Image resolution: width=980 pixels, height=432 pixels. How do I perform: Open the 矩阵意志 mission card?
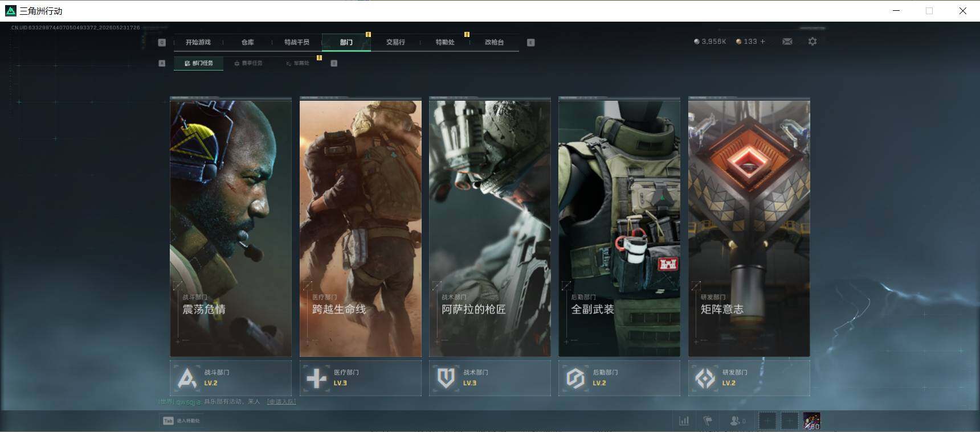point(749,228)
